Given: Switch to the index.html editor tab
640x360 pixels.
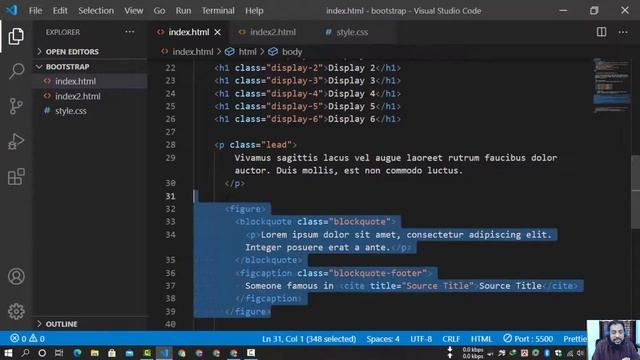Looking at the screenshot, I should [x=189, y=32].
